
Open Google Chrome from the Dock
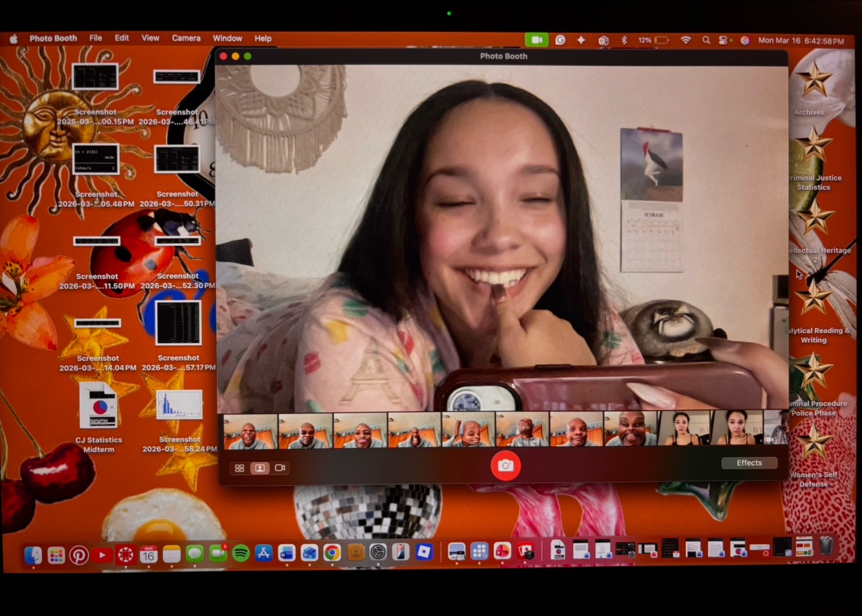click(x=332, y=553)
